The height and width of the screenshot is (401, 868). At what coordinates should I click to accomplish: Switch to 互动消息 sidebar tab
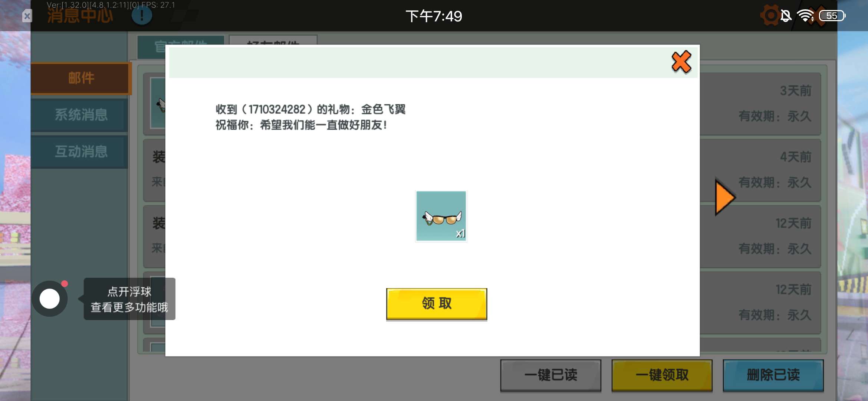tap(81, 151)
